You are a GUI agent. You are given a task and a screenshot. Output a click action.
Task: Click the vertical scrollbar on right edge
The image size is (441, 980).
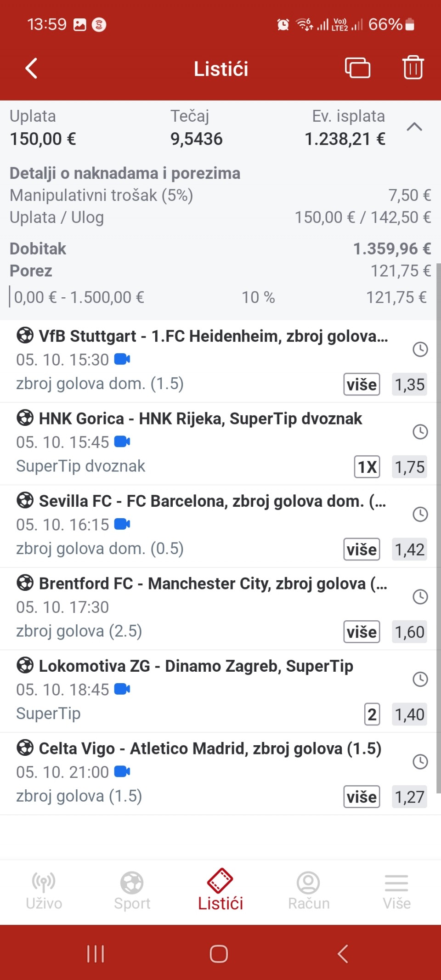point(438,505)
